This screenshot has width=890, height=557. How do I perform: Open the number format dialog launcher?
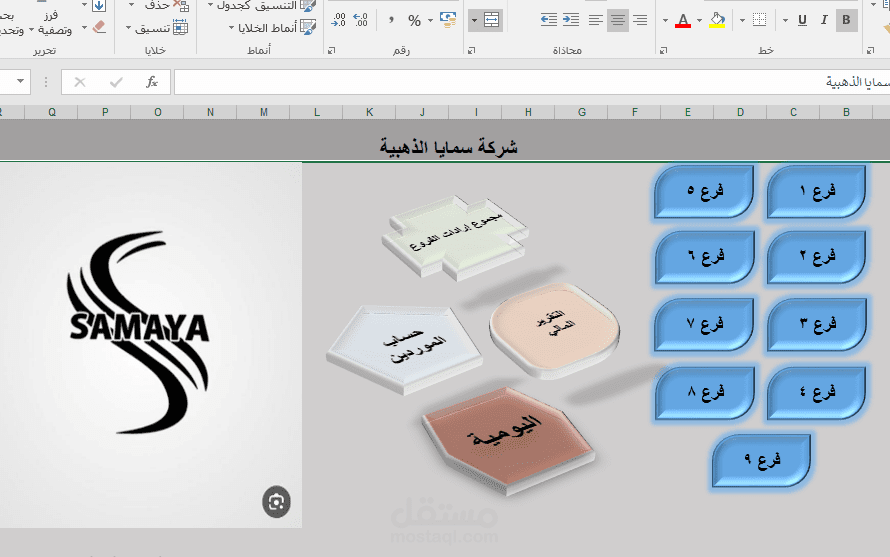(x=331, y=51)
